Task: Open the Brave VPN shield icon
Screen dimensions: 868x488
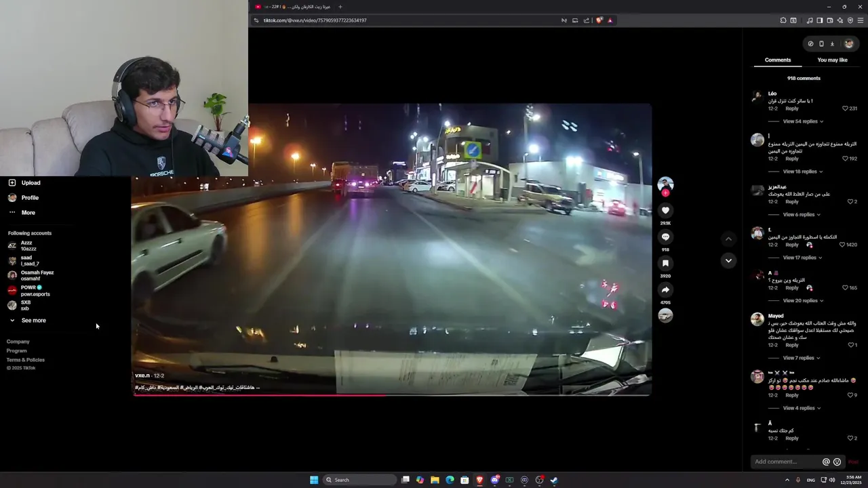Action: click(x=850, y=20)
